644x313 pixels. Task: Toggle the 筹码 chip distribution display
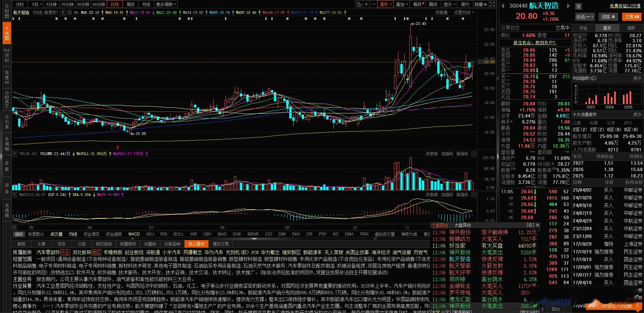(x=418, y=4)
